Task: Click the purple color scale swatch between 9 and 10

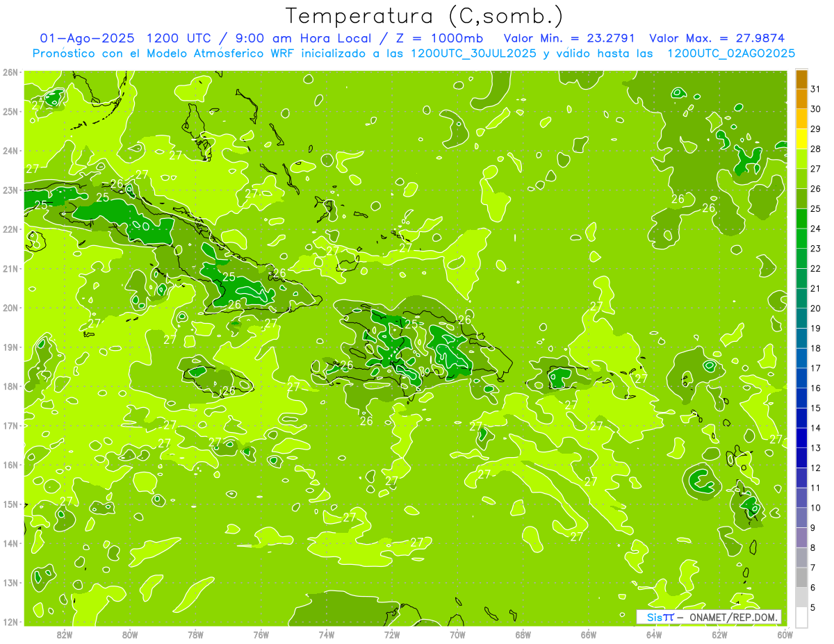Action: pos(801,518)
